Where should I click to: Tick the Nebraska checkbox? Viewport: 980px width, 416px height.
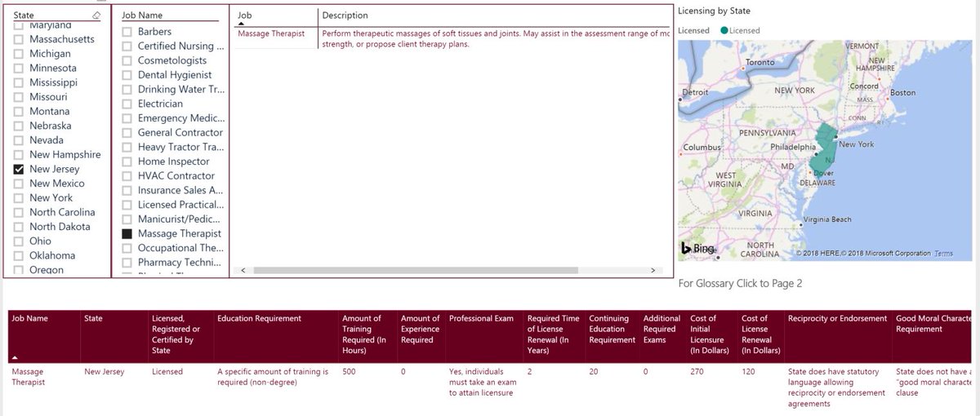[19, 126]
